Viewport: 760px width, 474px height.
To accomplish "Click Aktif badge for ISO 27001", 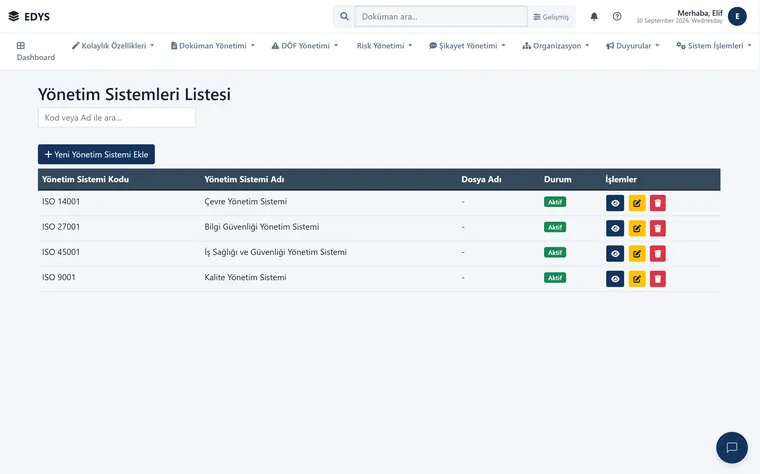I will (555, 227).
